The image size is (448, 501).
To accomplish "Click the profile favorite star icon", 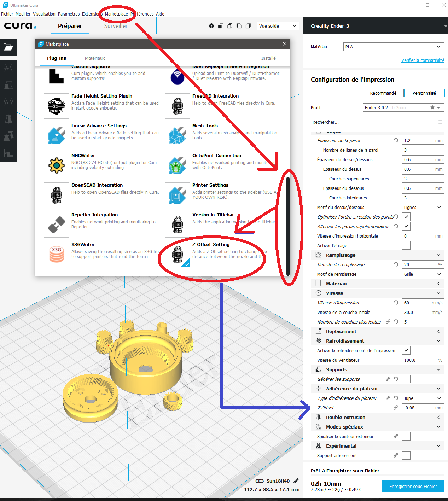I will click(432, 107).
